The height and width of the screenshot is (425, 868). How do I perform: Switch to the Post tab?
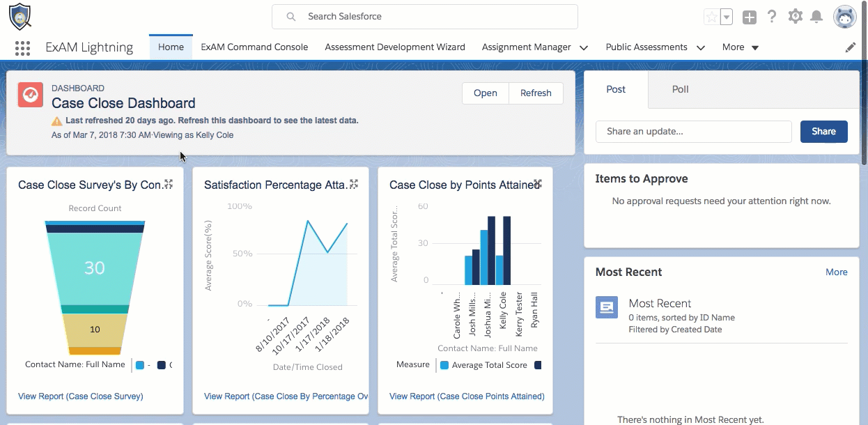(616, 89)
